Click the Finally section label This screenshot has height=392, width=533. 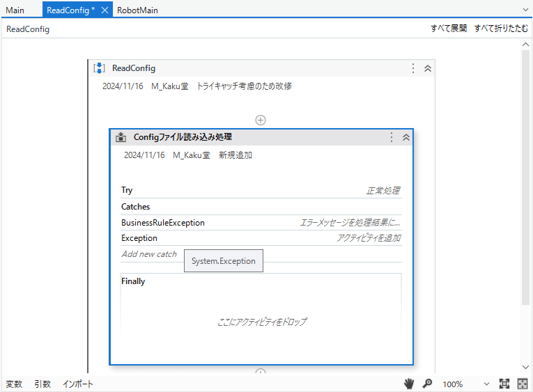coord(133,281)
